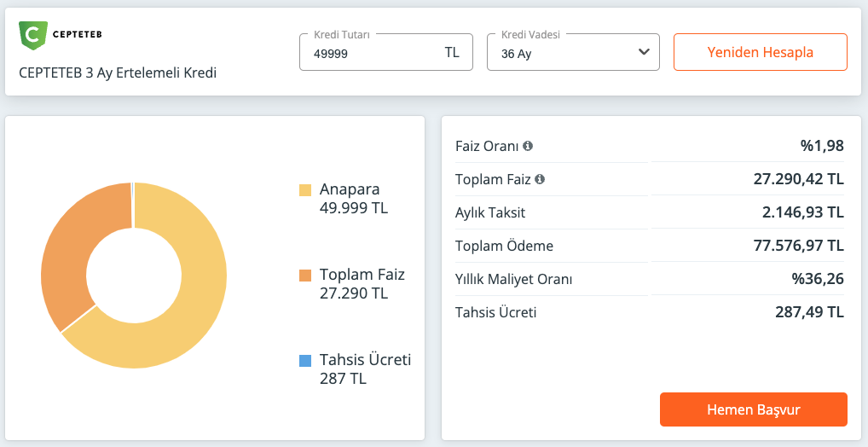Image resolution: width=868 pixels, height=447 pixels.
Task: Click the Aylık Taksit label
Action: pos(490,212)
